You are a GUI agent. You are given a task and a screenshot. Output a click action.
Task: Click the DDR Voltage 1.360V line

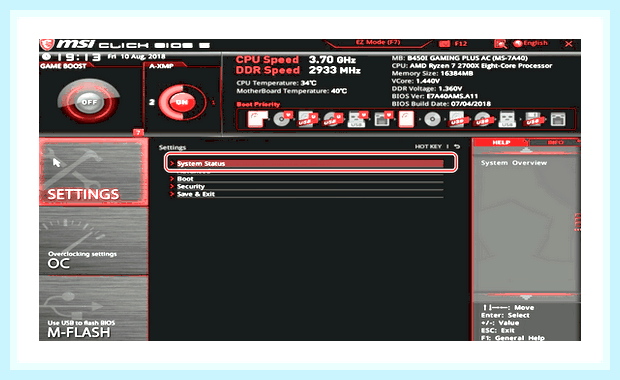point(427,89)
